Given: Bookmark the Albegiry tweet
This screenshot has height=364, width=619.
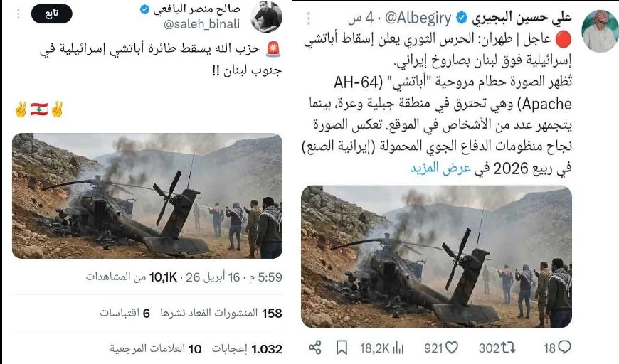Looking at the screenshot, I should 342,348.
